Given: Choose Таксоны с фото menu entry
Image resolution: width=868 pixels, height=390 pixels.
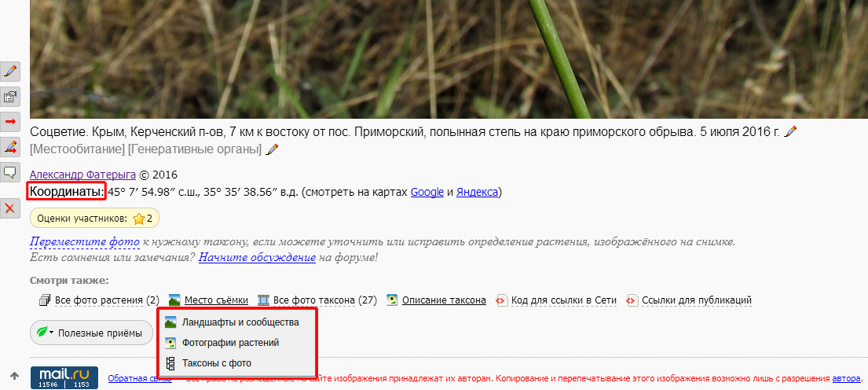Looking at the screenshot, I should (217, 363).
